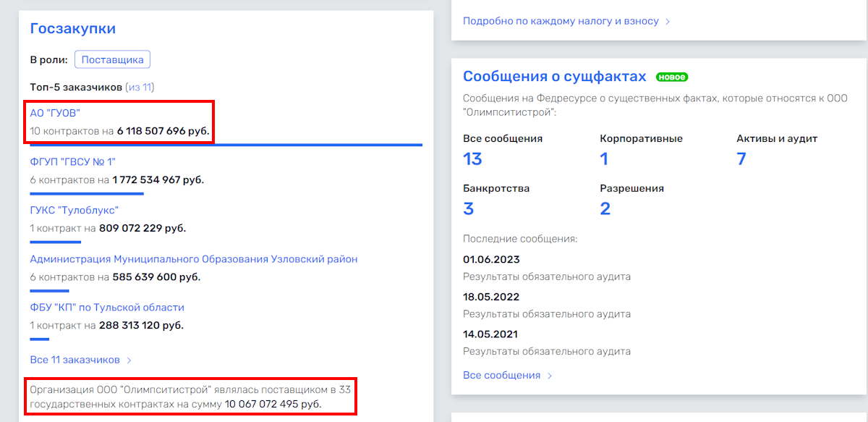The height and width of the screenshot is (422, 868).
Task: Click the Поставщика role selector
Action: [112, 60]
